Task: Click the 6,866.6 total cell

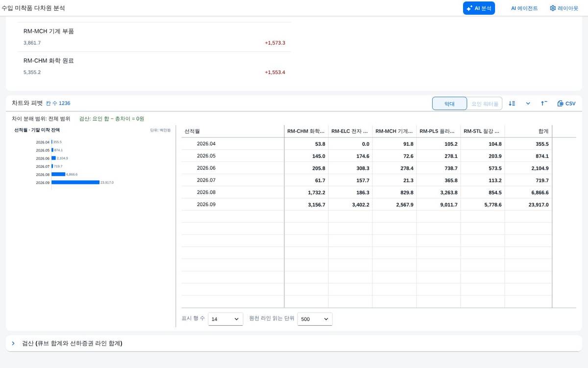Action: pyautogui.click(x=528, y=192)
